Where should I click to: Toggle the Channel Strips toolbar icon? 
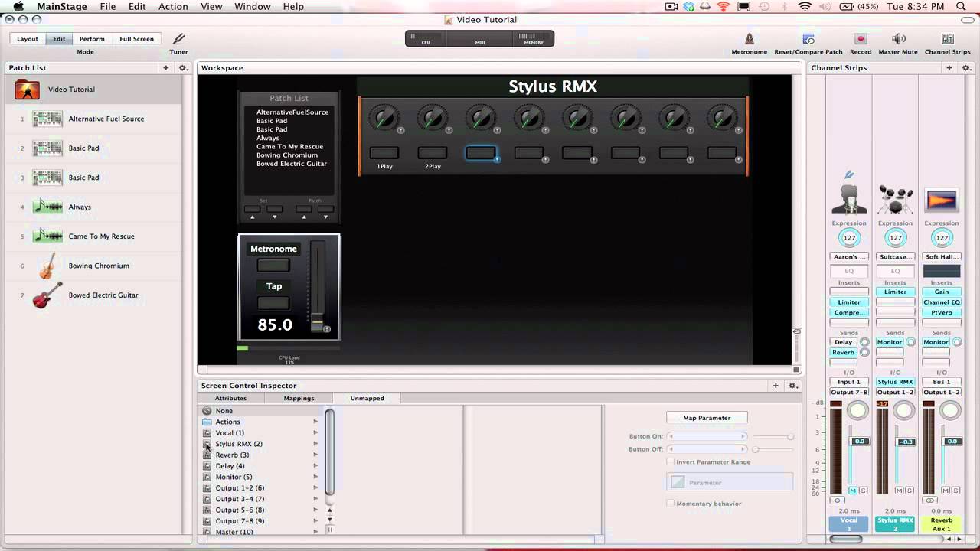pos(948,38)
